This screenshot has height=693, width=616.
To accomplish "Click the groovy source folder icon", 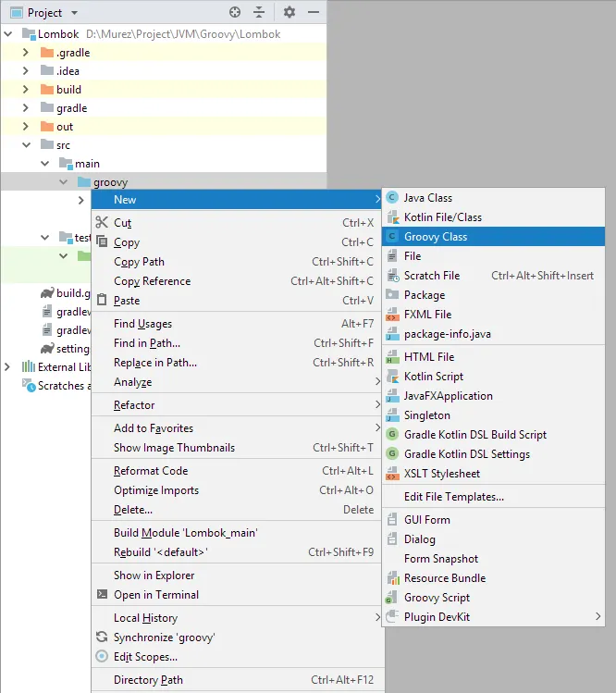I will click(84, 181).
